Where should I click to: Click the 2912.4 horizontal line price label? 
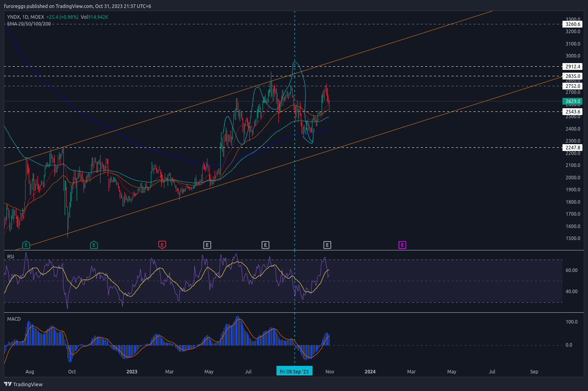(x=573, y=67)
